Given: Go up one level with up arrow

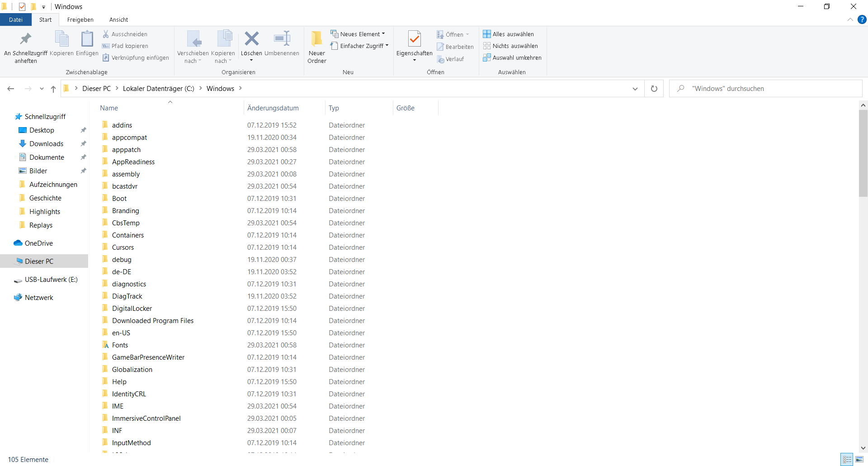Looking at the screenshot, I should [53, 89].
